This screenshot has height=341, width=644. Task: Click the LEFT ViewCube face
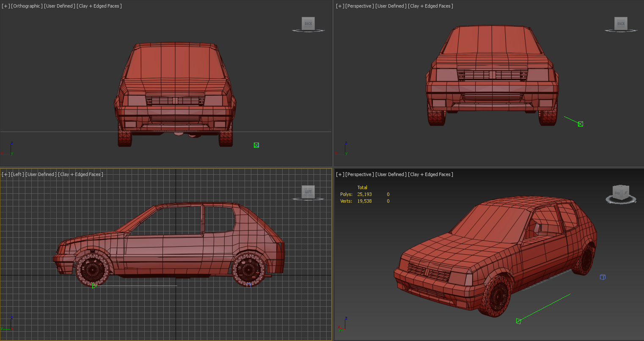pos(308,192)
